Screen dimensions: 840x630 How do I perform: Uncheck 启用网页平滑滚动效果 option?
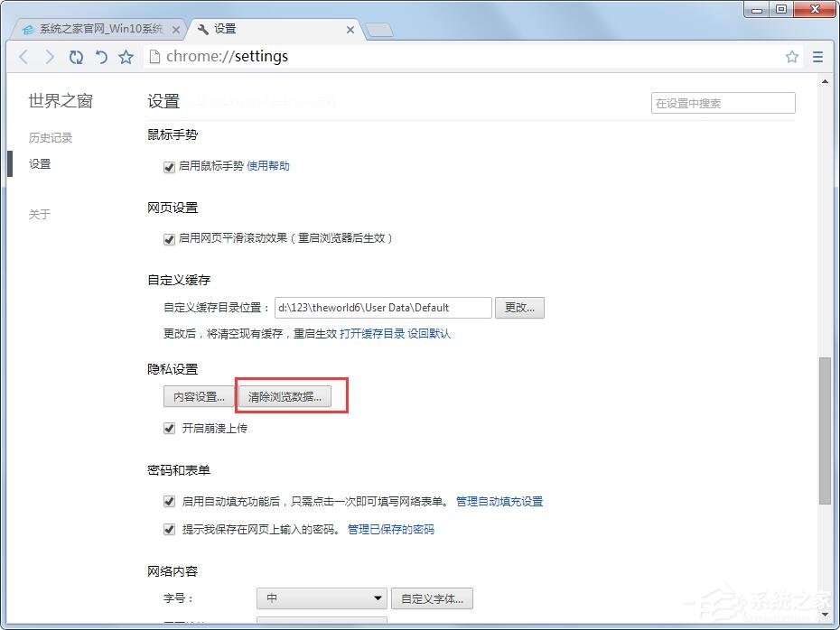(x=169, y=238)
